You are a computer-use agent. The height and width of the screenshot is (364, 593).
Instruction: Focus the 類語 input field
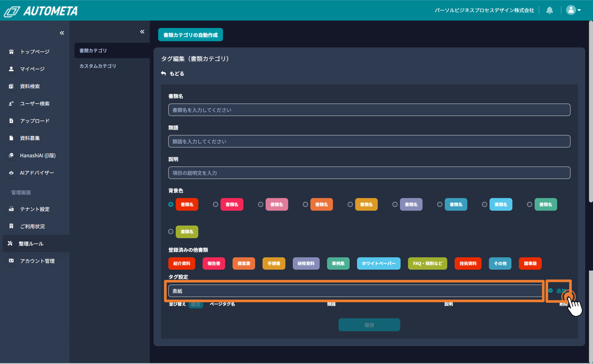point(369,141)
